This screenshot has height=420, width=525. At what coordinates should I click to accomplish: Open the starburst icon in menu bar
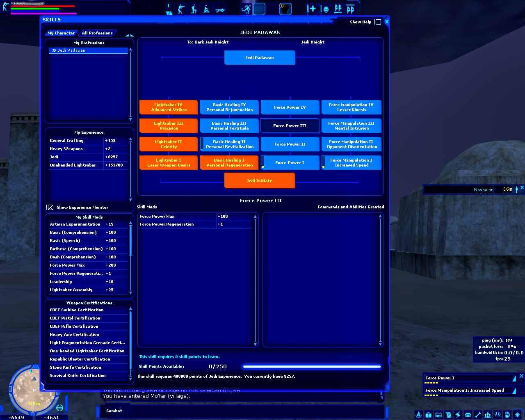click(517, 415)
